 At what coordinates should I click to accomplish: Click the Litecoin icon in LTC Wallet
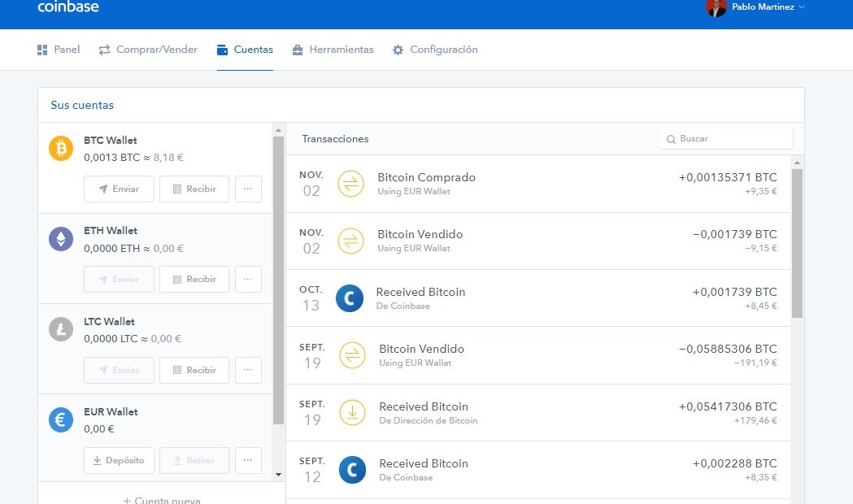61,329
